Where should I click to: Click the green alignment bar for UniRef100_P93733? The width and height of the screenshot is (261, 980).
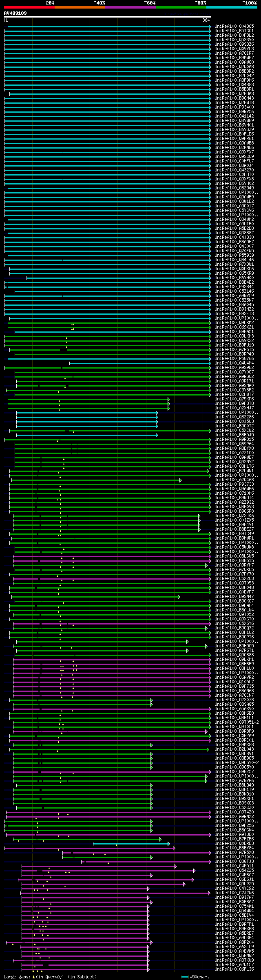(110, 484)
